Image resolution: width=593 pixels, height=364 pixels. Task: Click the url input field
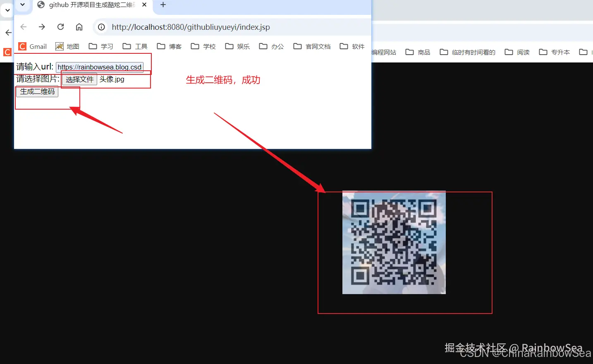(x=100, y=67)
